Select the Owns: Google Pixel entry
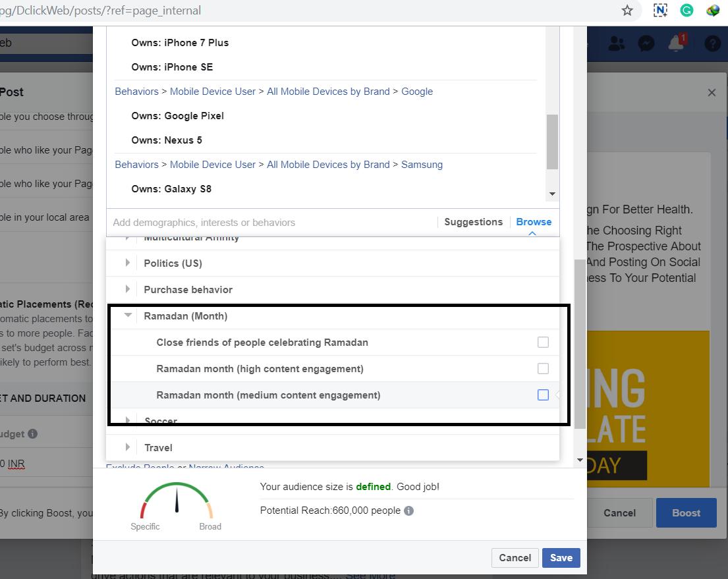 (x=177, y=116)
